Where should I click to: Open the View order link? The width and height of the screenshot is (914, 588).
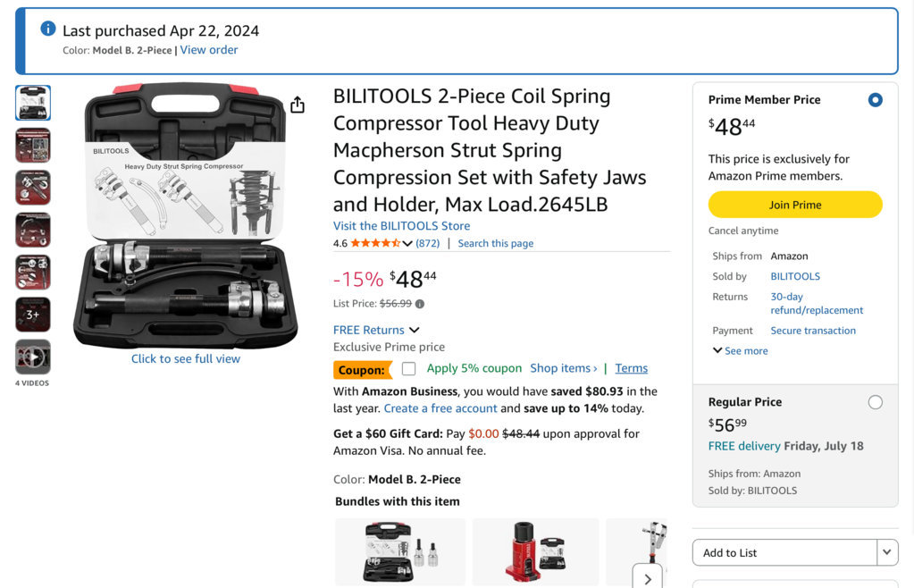209,50
